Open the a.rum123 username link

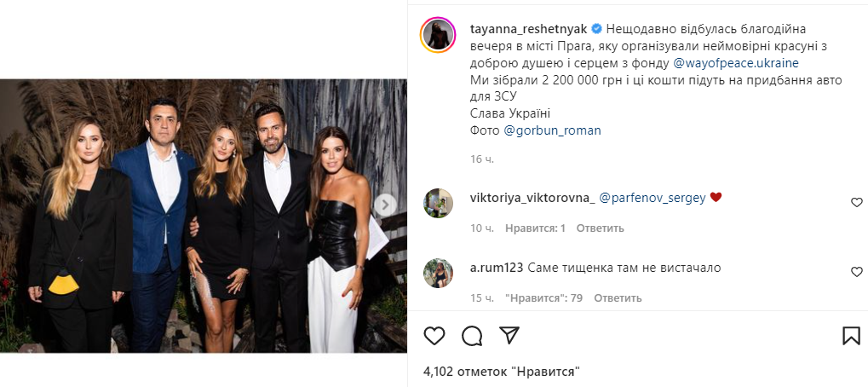pos(496,268)
